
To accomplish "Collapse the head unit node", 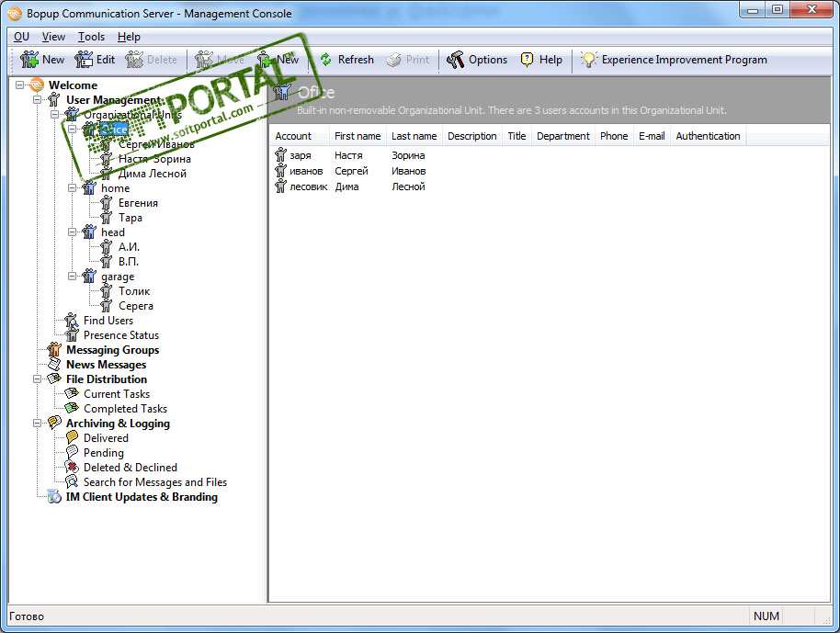I will point(72,232).
